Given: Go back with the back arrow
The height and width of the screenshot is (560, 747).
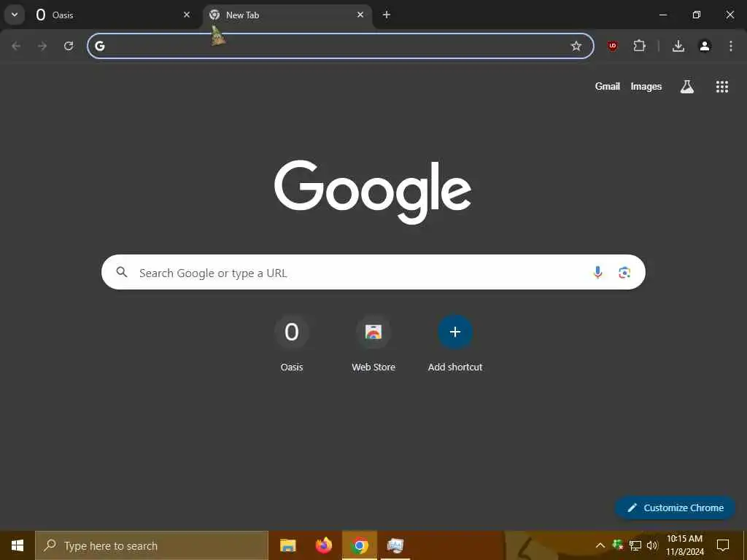Looking at the screenshot, I should (x=16, y=46).
